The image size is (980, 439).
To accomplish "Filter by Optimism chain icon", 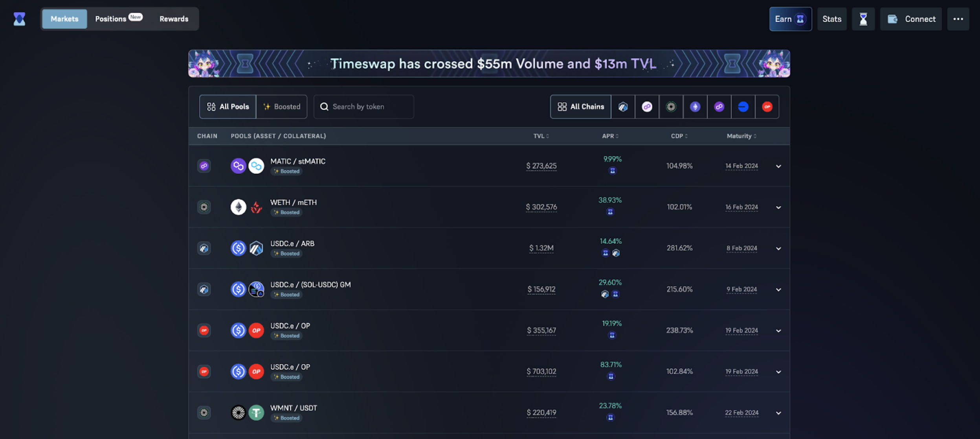I will click(x=767, y=107).
